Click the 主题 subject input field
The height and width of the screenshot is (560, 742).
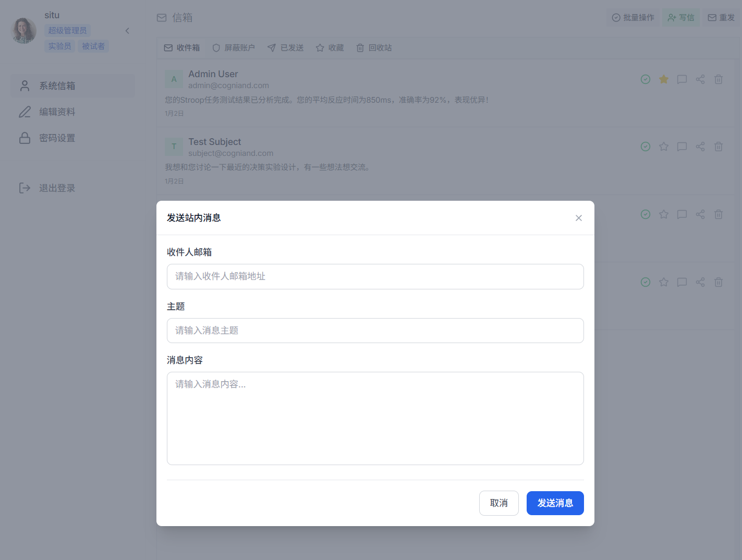(x=375, y=331)
